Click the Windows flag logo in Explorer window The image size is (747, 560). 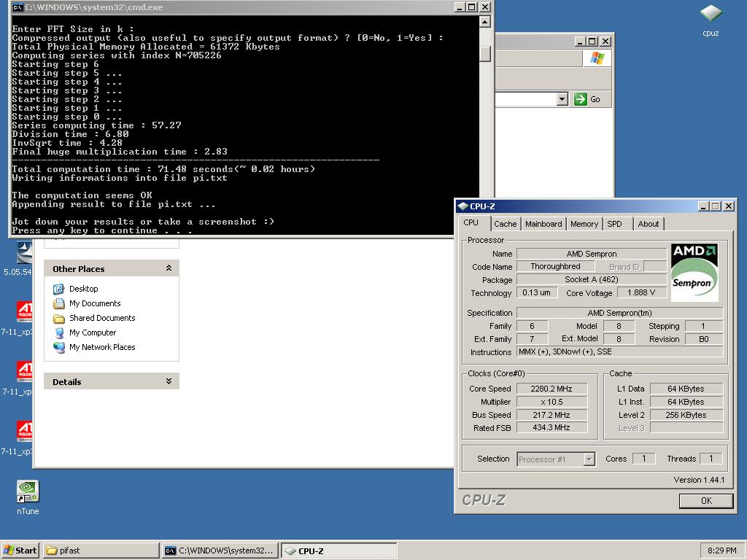[x=597, y=58]
